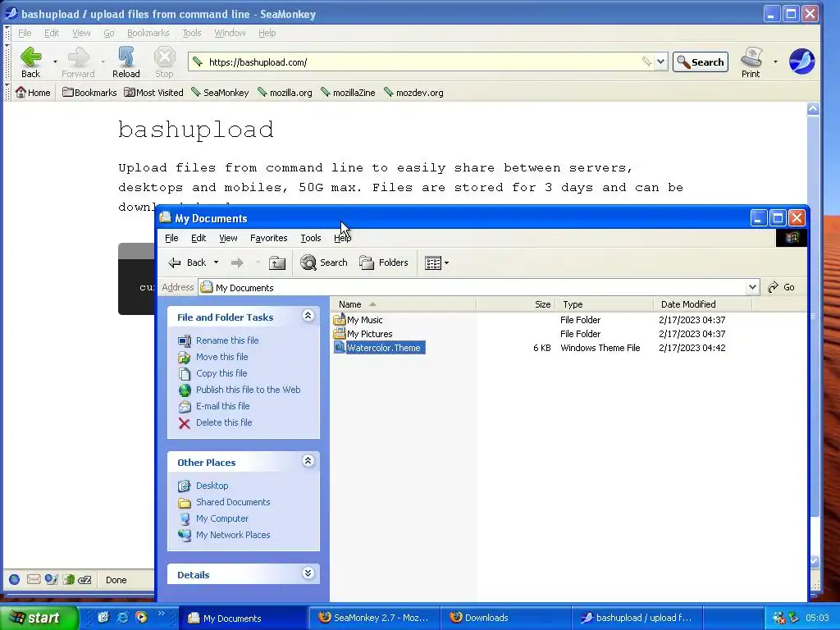
Task: Expand the Details panel
Action: pyautogui.click(x=308, y=573)
